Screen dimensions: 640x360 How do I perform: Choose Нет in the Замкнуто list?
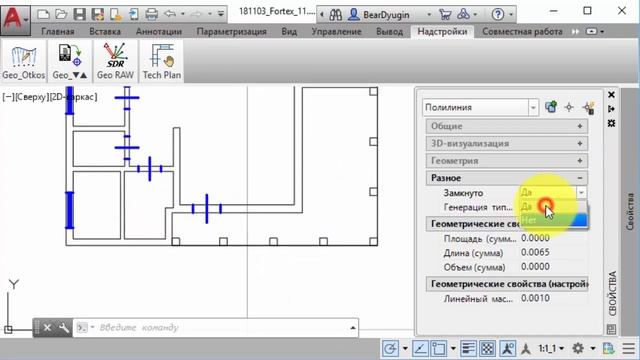point(553,220)
